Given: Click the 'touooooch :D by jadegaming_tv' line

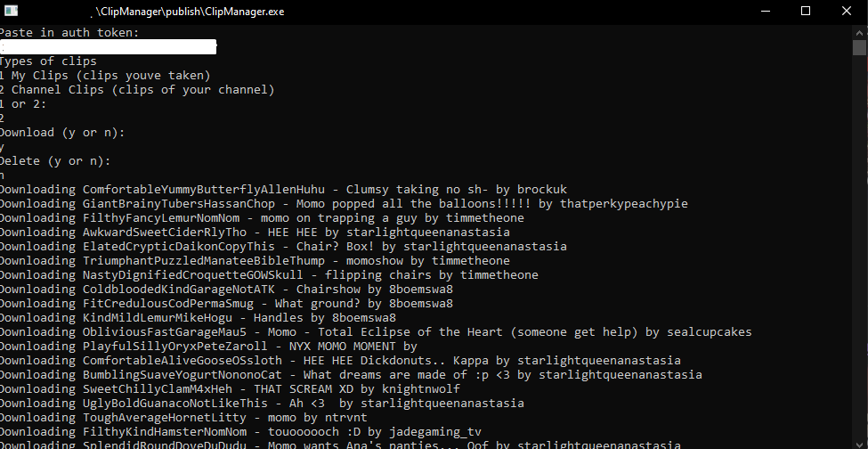Looking at the screenshot, I should pos(240,432).
